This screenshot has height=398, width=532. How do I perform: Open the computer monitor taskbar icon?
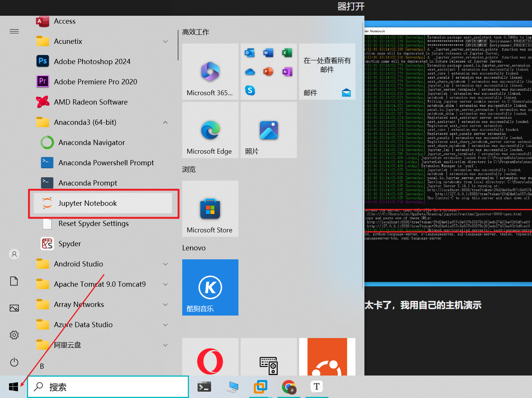click(x=232, y=387)
